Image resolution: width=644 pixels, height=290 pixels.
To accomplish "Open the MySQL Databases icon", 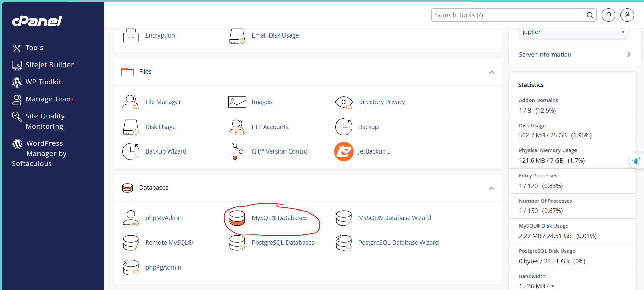I will coord(237,218).
